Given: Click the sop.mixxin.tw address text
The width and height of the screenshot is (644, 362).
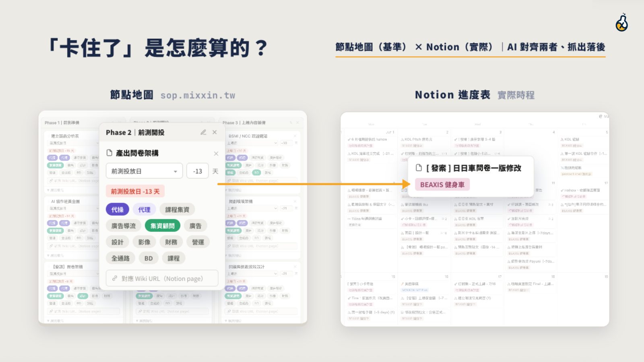Looking at the screenshot, I should click(x=198, y=95).
